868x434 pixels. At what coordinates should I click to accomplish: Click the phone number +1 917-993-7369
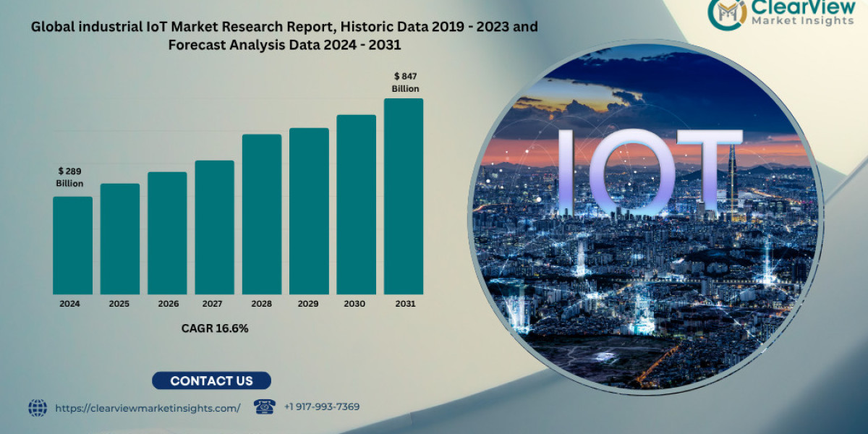coord(322,407)
